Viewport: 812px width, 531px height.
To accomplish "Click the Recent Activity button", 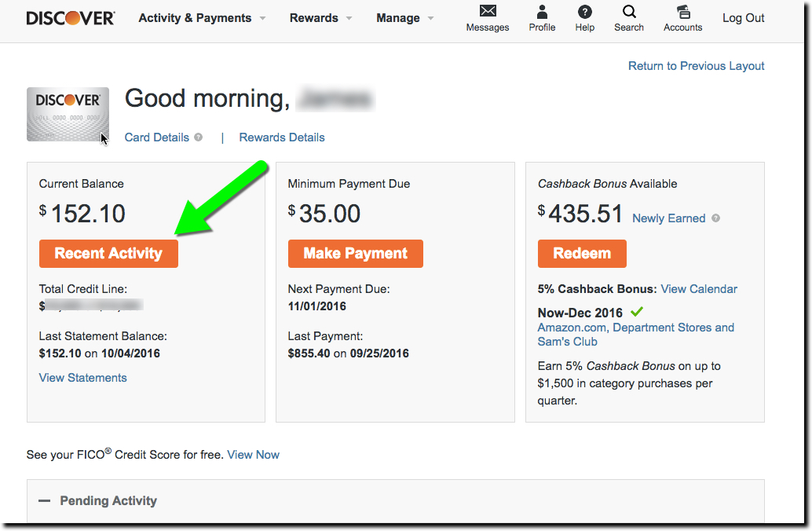I will pyautogui.click(x=108, y=253).
